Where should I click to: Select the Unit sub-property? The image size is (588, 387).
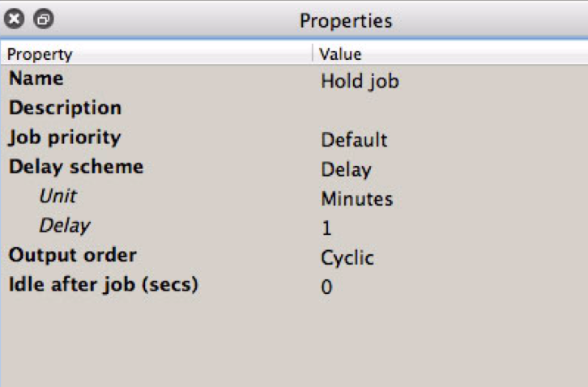click(58, 196)
